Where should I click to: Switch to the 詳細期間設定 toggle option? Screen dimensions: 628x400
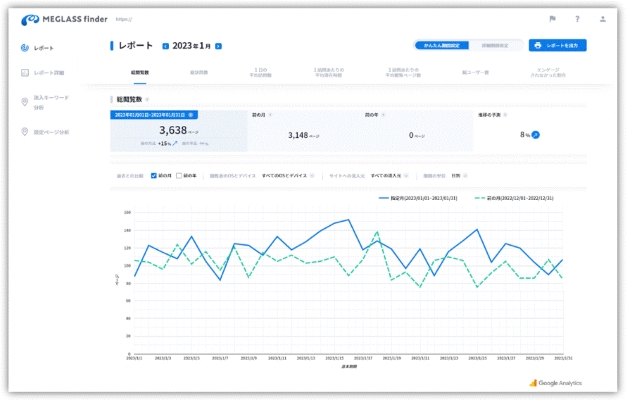pyautogui.click(x=495, y=46)
